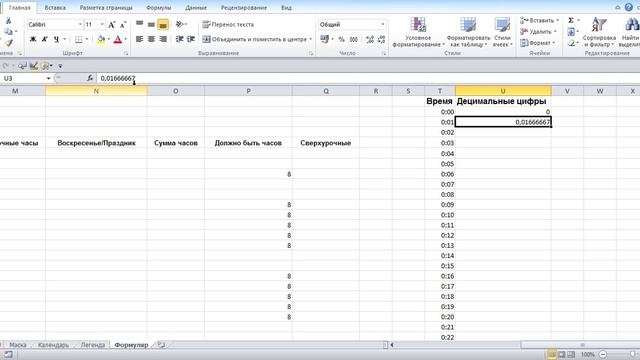
Task: Click the decrease decimal places icon
Action: (x=382, y=40)
